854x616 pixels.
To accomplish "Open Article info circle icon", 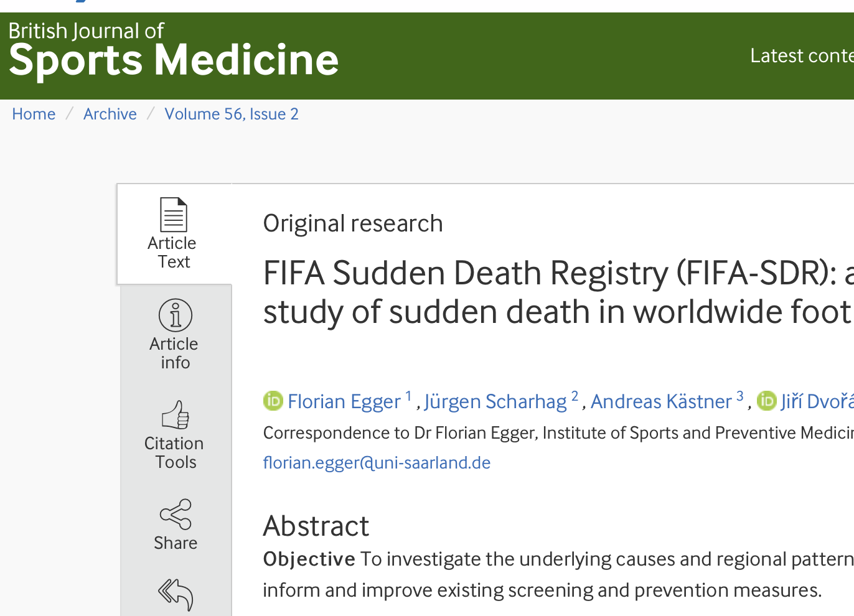I will point(175,315).
